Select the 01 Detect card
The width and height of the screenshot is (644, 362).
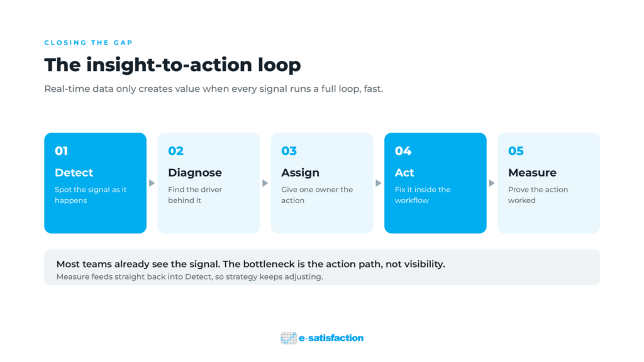click(x=96, y=183)
